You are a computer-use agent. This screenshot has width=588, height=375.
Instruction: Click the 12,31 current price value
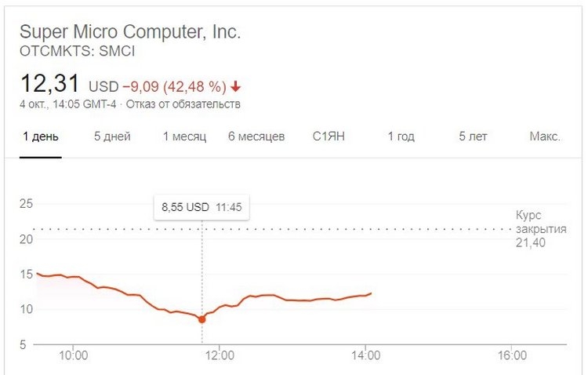(x=50, y=83)
